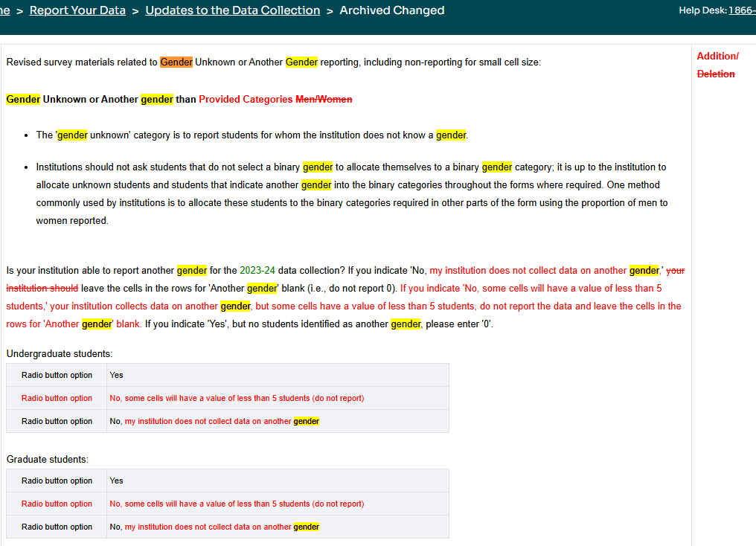Image resolution: width=756 pixels, height=546 pixels.
Task: Click Radio button option label beside undergraduate Yes
Action: [x=57, y=375]
